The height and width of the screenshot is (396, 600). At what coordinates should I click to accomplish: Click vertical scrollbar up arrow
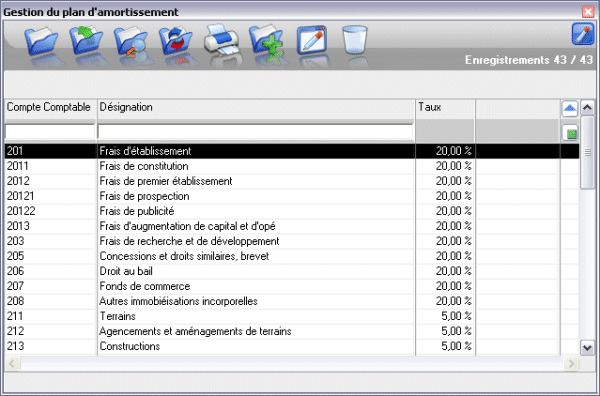click(x=587, y=108)
